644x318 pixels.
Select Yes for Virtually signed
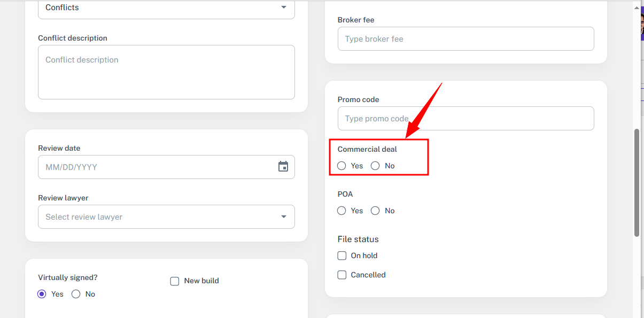(42, 294)
